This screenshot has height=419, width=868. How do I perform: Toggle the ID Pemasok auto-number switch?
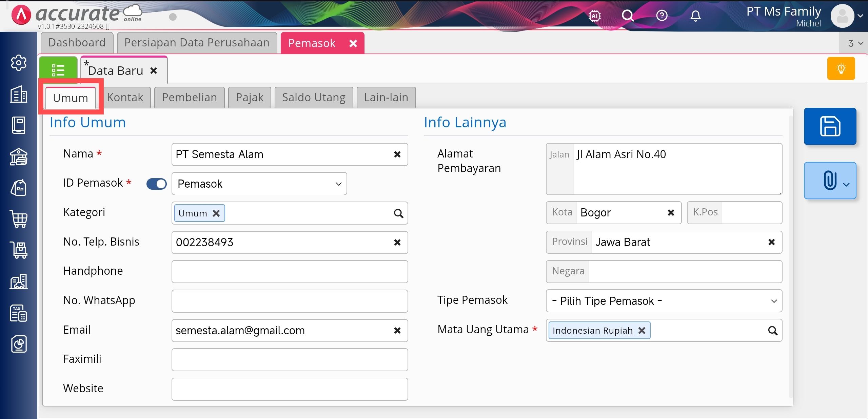pos(156,184)
